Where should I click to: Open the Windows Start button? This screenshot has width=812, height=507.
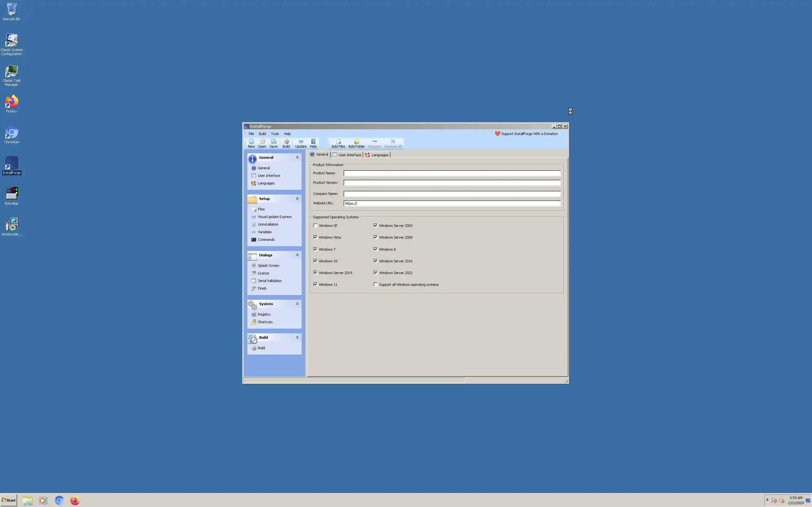coord(9,500)
